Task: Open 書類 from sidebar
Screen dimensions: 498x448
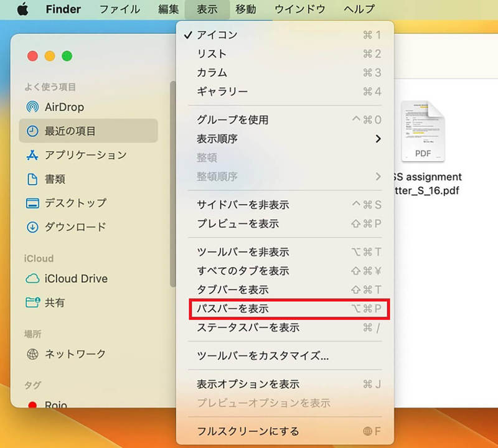Action: (x=88, y=179)
